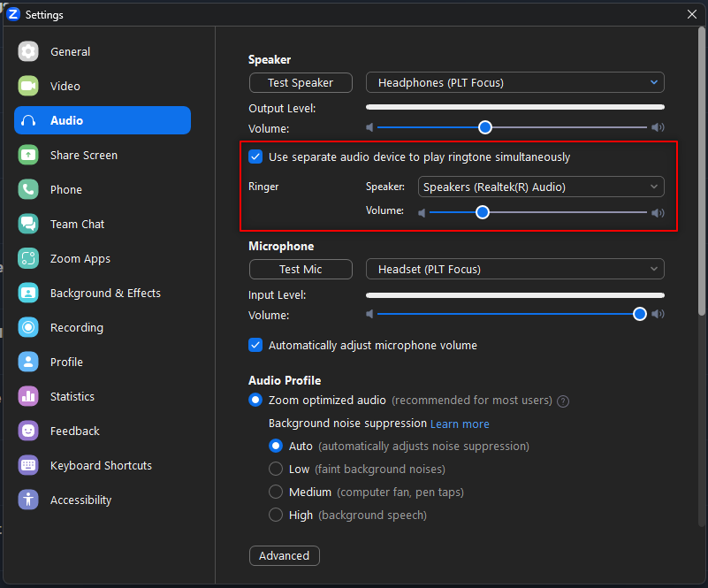Viewport: 708px width, 588px height.
Task: Click the Audio headphones icon
Action: tap(28, 120)
